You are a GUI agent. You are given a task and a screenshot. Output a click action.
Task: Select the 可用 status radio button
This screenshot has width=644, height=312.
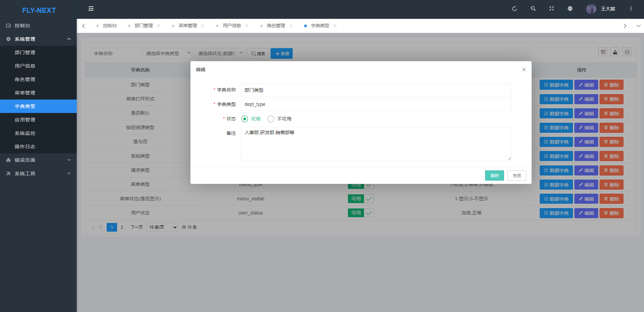[x=245, y=119]
